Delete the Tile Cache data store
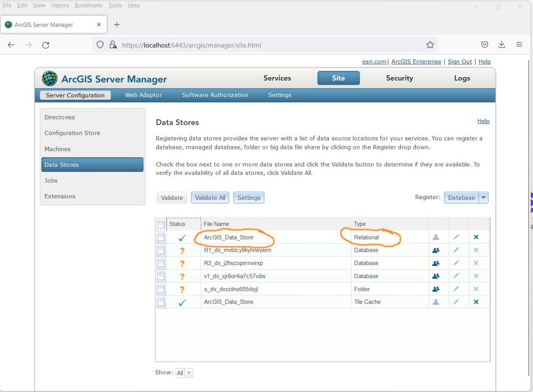 coord(476,302)
